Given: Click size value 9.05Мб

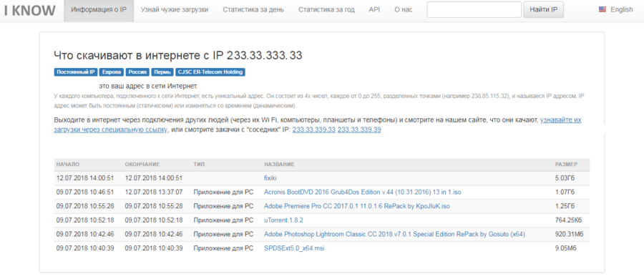Looking at the screenshot, I should 565,248.
